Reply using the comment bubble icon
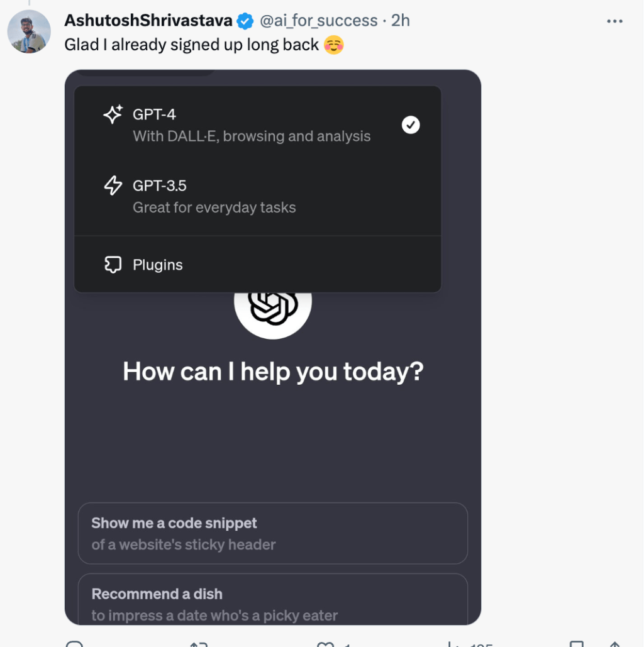The width and height of the screenshot is (644, 647). point(74,644)
